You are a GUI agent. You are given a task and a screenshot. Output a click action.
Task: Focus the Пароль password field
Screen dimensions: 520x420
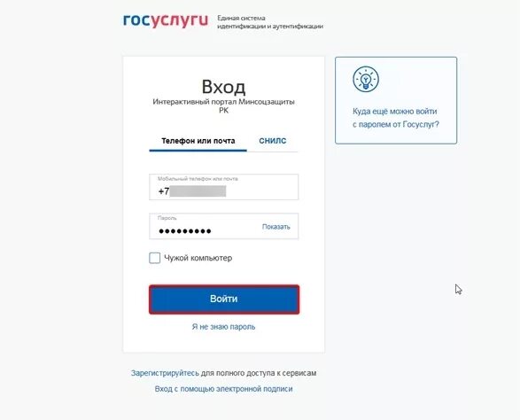(x=223, y=226)
